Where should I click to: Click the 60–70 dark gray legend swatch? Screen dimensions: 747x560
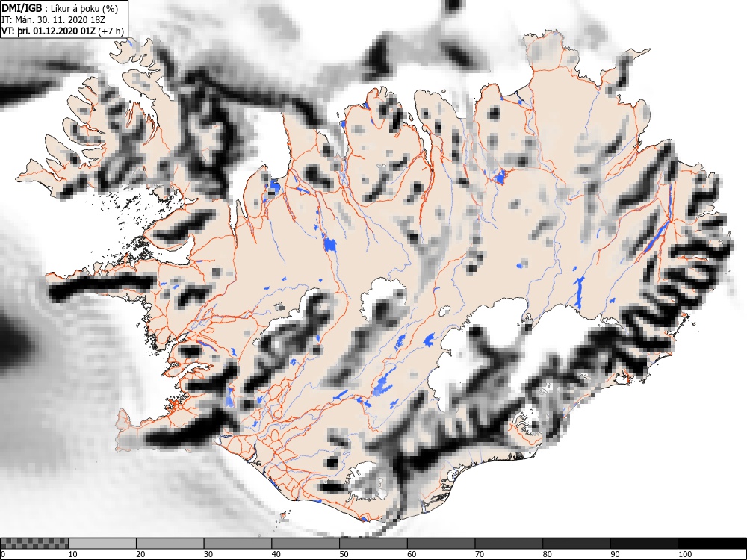point(441,544)
